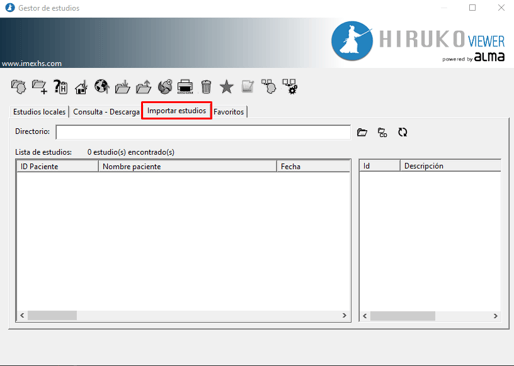Click the Id column header in right panel
Screen dimensions: 514x366
[x=379, y=166]
